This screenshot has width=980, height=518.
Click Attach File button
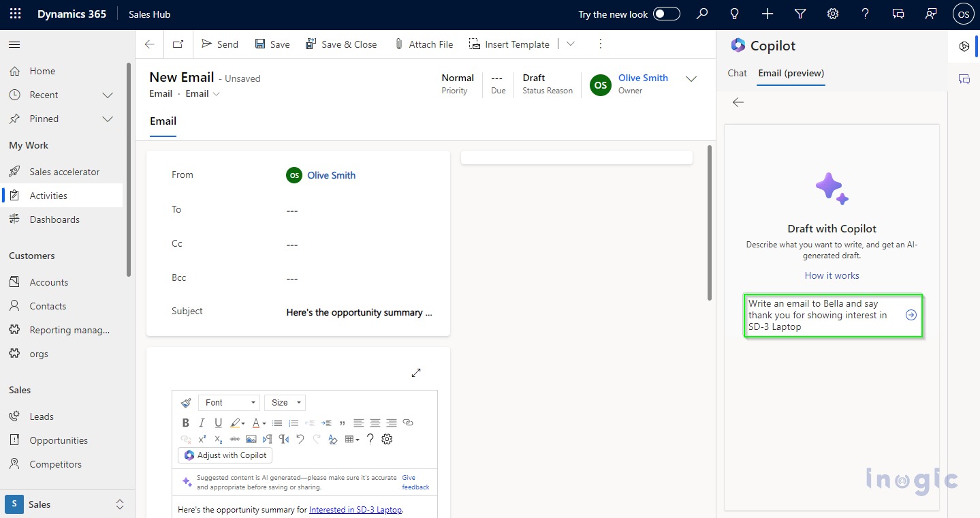click(x=424, y=44)
